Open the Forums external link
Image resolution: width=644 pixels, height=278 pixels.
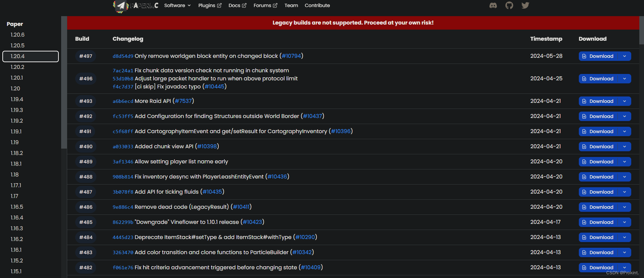pyautogui.click(x=265, y=5)
